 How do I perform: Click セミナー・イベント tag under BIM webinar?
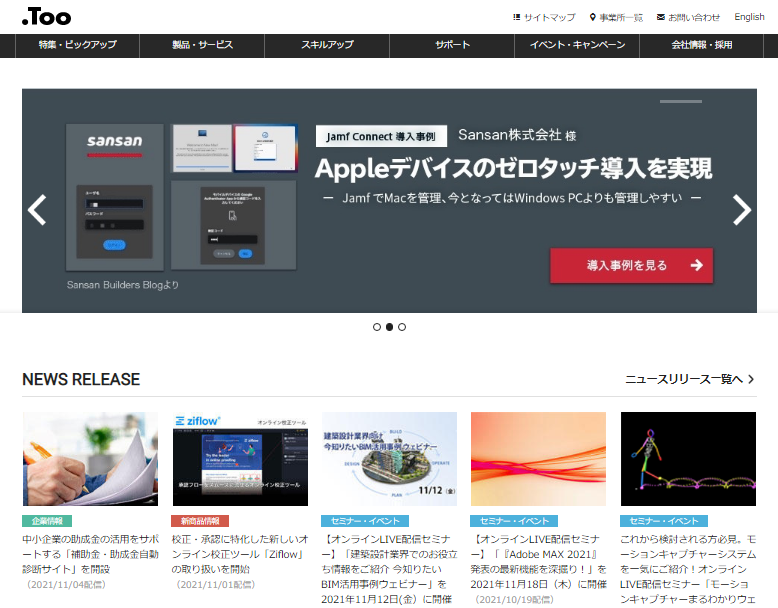[x=365, y=521]
